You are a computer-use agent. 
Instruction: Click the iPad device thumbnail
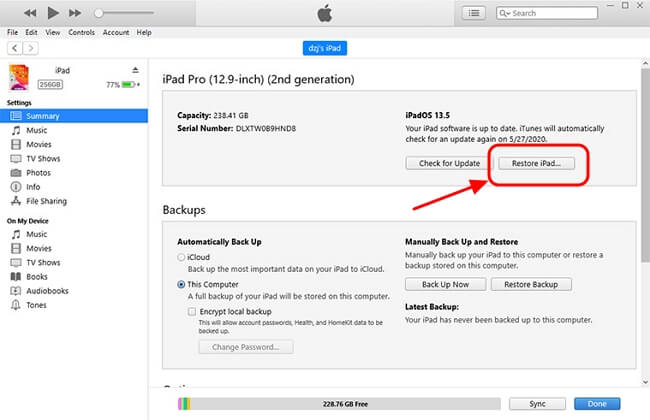(19, 77)
